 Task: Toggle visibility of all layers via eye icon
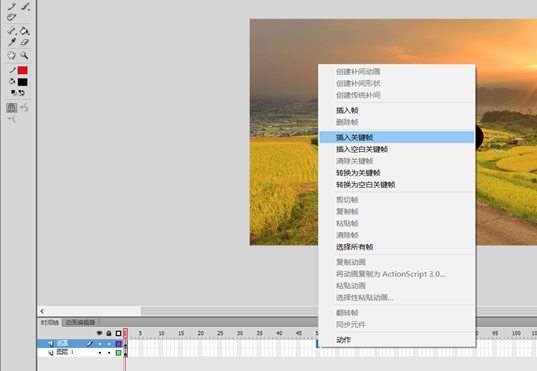point(100,333)
